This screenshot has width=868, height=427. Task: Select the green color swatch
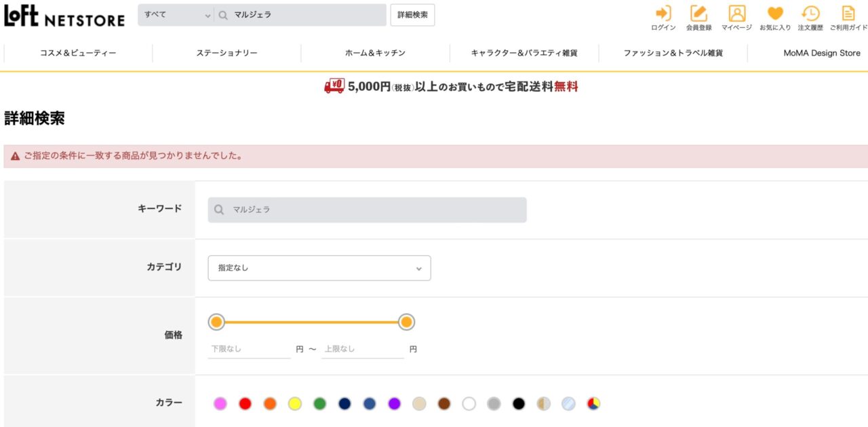320,404
